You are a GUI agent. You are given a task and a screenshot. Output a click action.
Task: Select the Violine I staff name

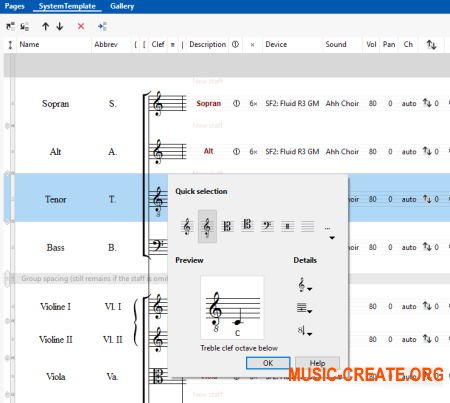[55, 306]
